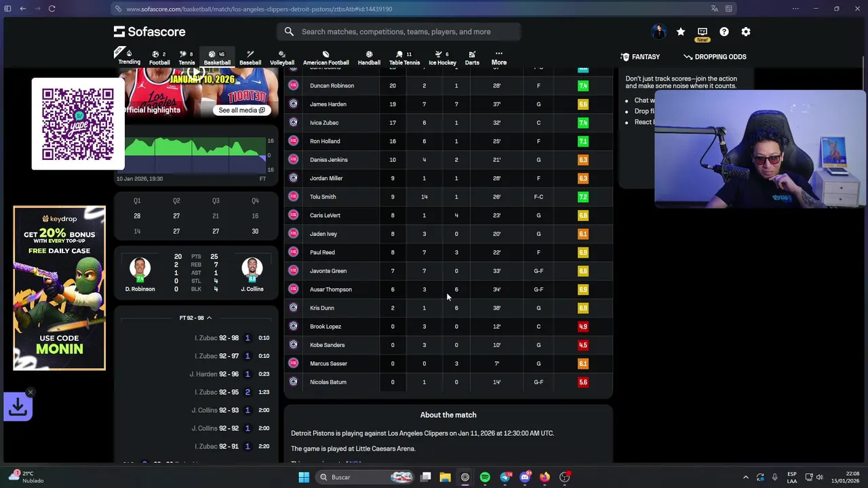Go back with browser back arrow
The height and width of the screenshot is (488, 868).
tap(22, 9)
